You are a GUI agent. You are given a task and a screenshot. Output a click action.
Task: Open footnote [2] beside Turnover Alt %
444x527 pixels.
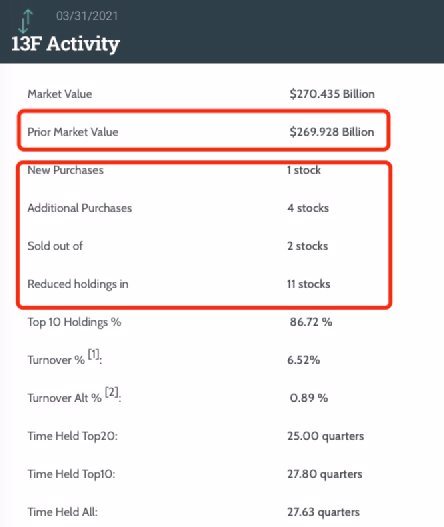[x=112, y=392]
